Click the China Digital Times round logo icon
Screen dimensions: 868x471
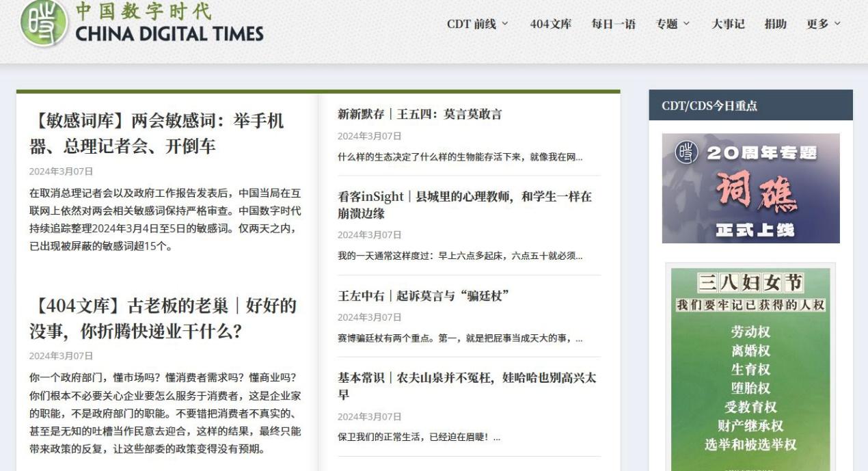44,23
